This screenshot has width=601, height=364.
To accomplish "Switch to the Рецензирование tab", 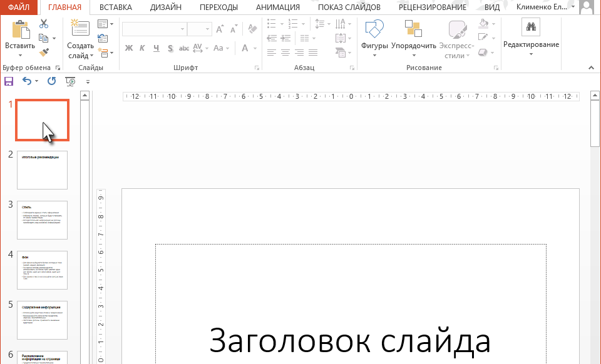I will 433,8.
